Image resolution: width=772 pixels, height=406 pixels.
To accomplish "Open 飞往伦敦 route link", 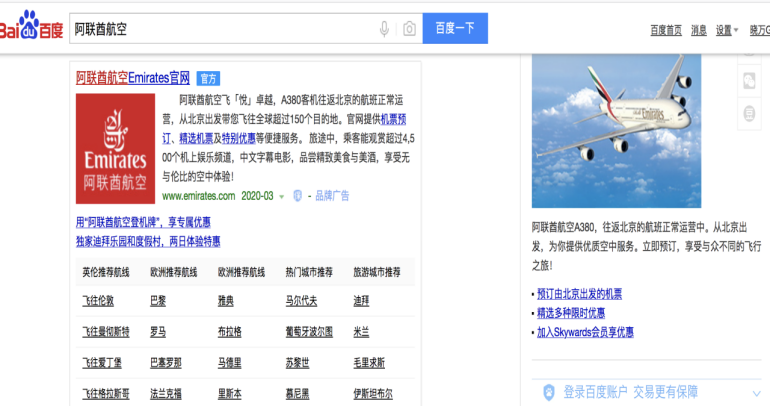I will 98,301.
